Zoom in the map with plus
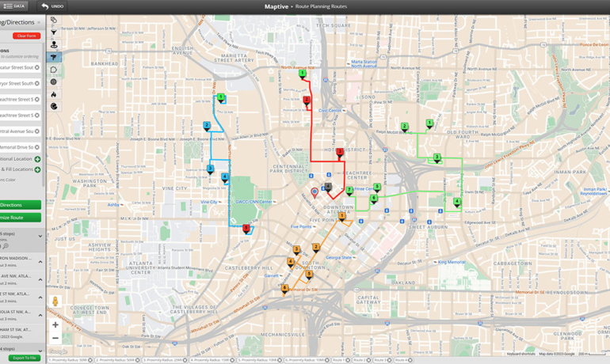Viewport: 610px width, 364px height. point(55,324)
